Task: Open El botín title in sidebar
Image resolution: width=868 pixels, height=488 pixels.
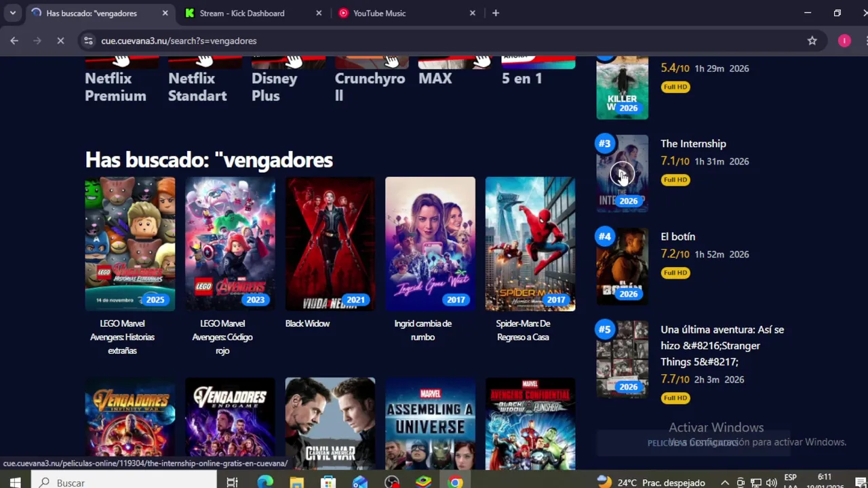Action: [678, 237]
